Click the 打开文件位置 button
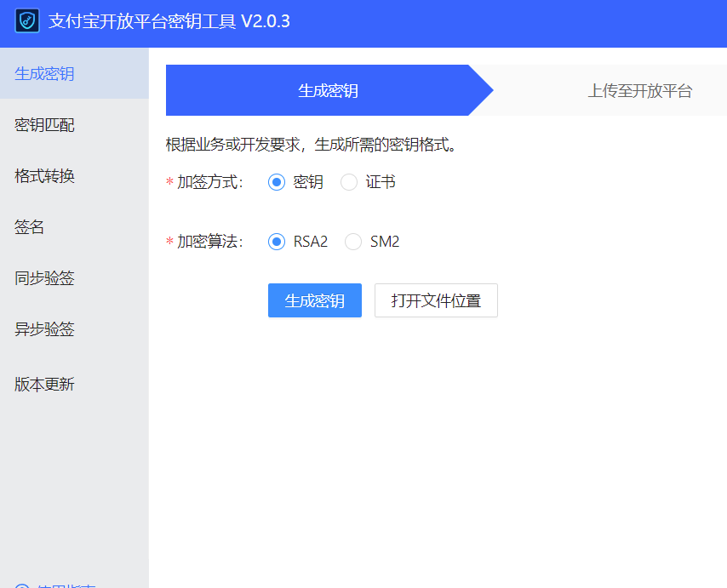Screen dimensions: 727x588 coord(437,300)
